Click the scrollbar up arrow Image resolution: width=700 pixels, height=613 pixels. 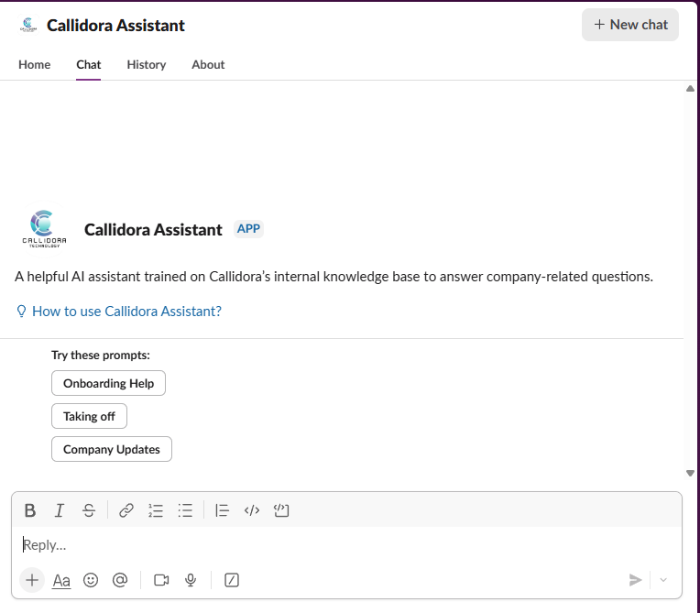690,88
